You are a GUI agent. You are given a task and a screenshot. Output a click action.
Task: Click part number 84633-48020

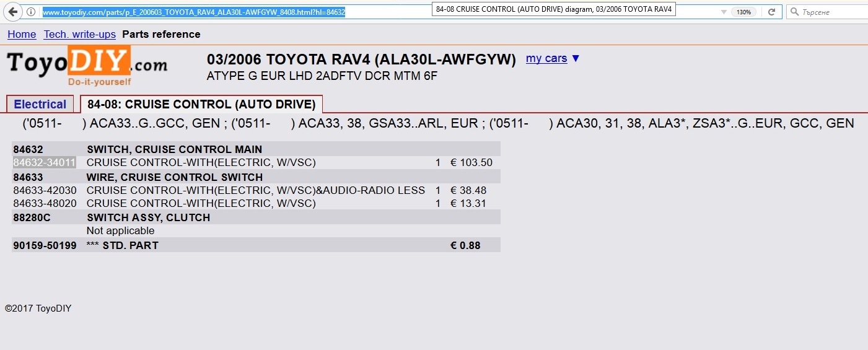coord(45,203)
